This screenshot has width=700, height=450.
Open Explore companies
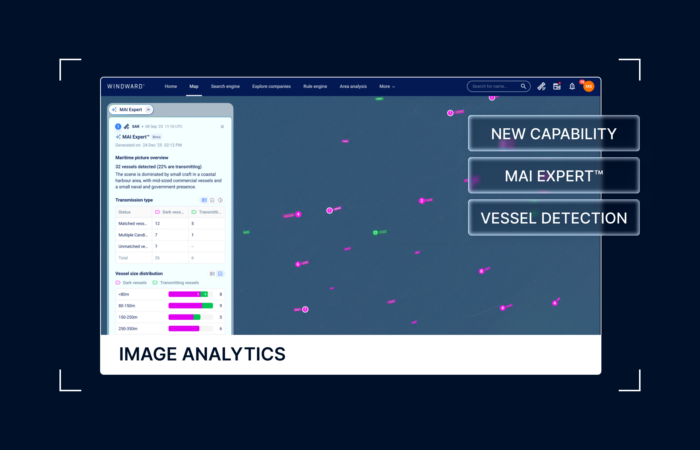(271, 87)
